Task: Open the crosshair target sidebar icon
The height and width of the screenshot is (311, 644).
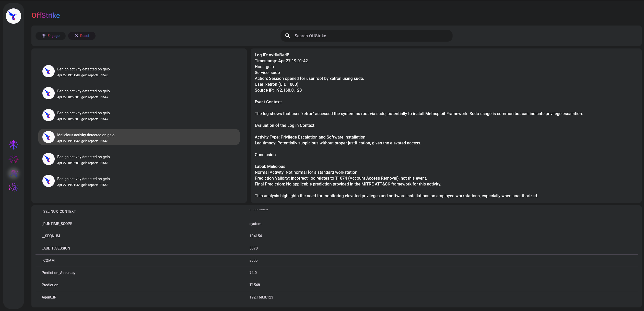Action: click(x=14, y=159)
